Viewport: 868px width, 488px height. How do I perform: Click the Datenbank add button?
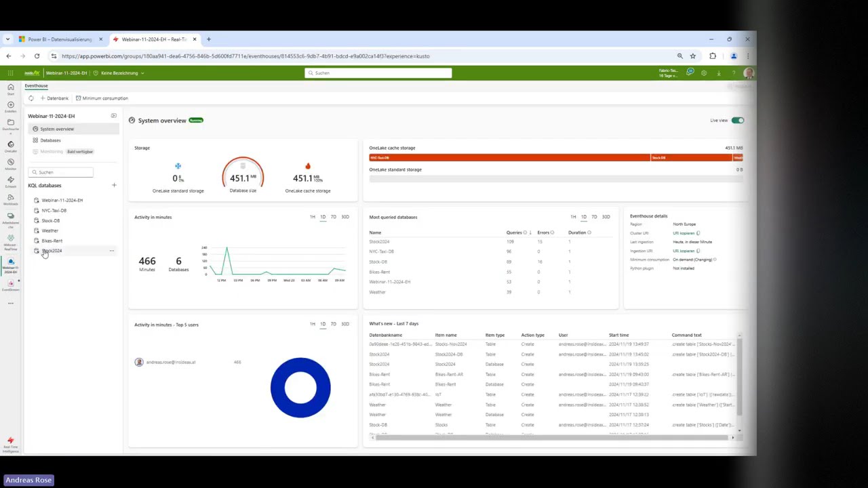[x=54, y=98]
